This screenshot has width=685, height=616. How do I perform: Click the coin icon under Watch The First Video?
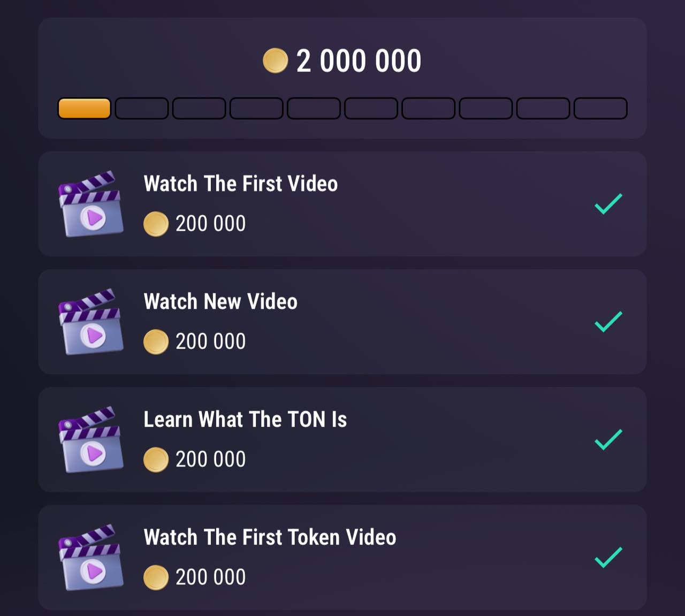pyautogui.click(x=156, y=224)
